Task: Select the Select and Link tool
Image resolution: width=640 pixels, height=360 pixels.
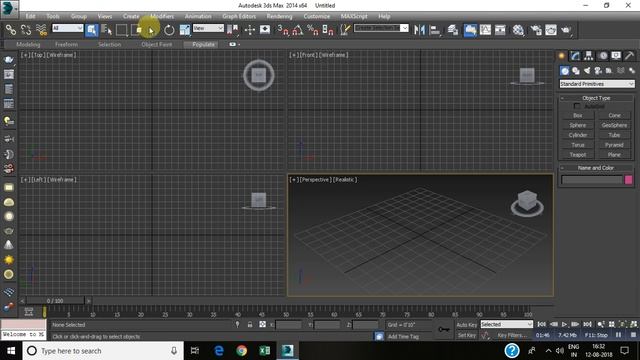Action: (x=11, y=30)
